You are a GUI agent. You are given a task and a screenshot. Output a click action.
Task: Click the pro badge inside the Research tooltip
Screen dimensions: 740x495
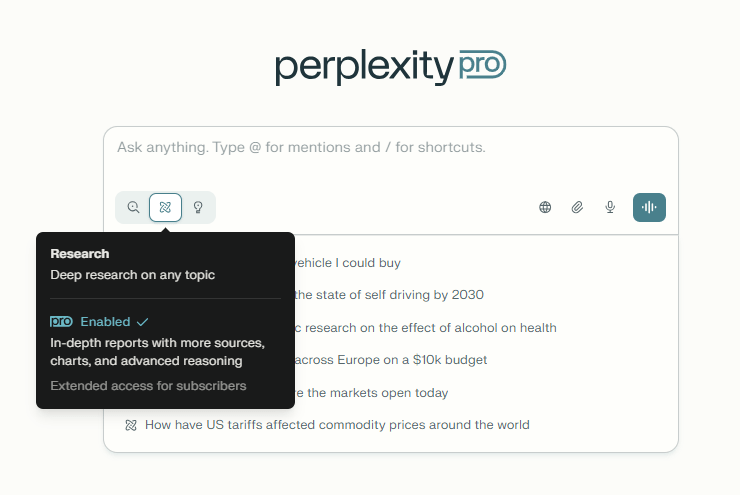(61, 322)
